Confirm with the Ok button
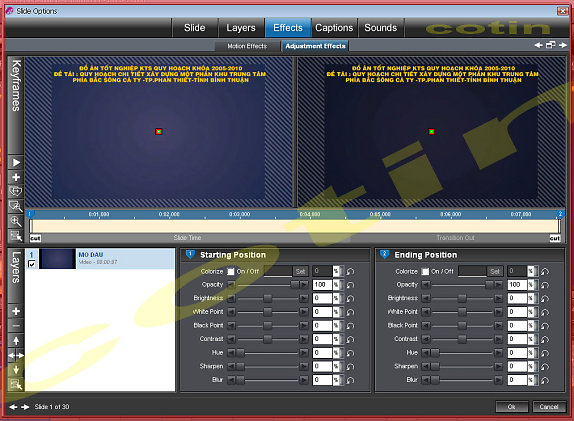The image size is (574, 421). click(x=512, y=407)
